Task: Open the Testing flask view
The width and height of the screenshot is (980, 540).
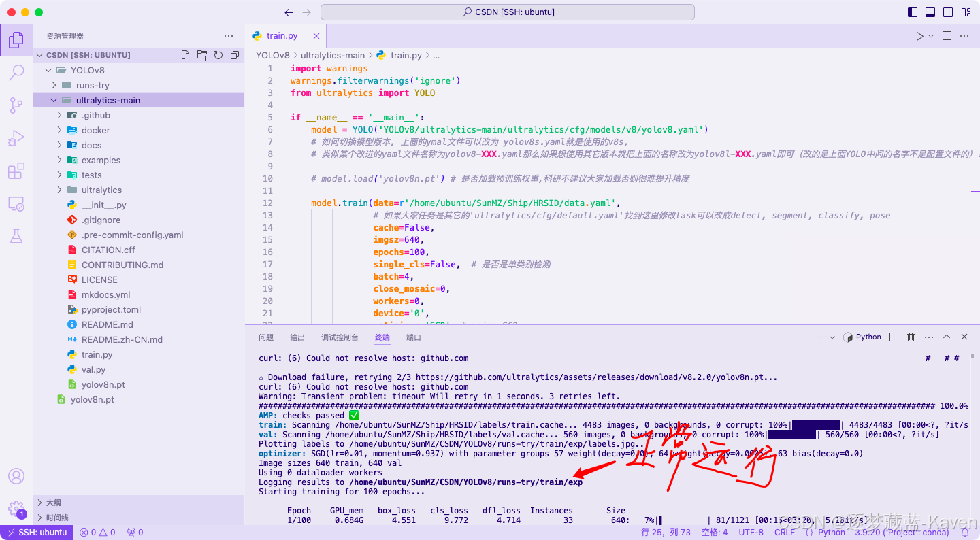Action: 16,236
